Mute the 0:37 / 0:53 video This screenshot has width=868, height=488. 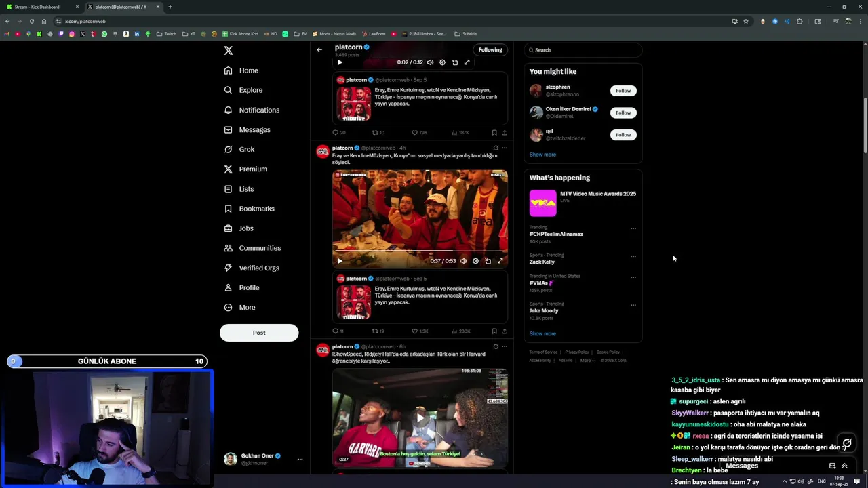(x=463, y=261)
